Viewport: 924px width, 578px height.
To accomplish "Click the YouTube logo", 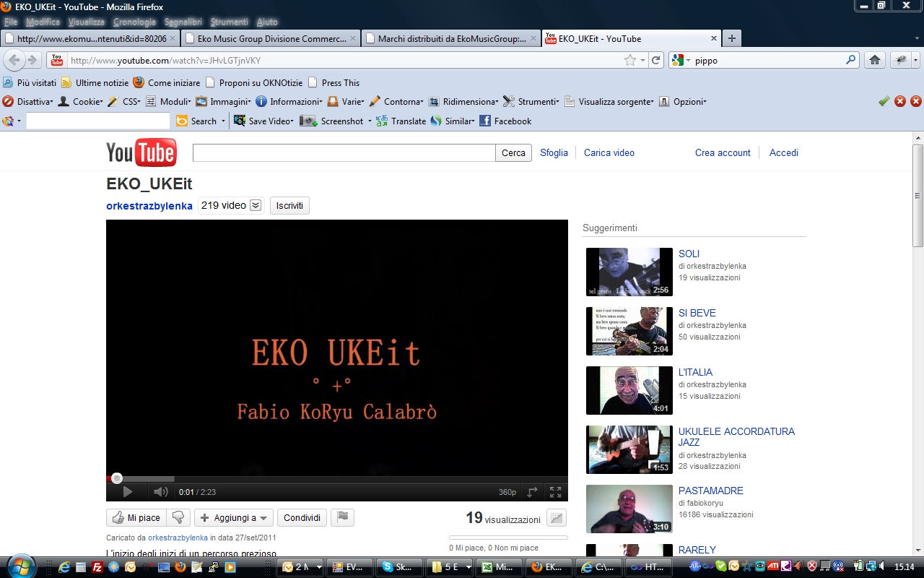I will tap(141, 152).
